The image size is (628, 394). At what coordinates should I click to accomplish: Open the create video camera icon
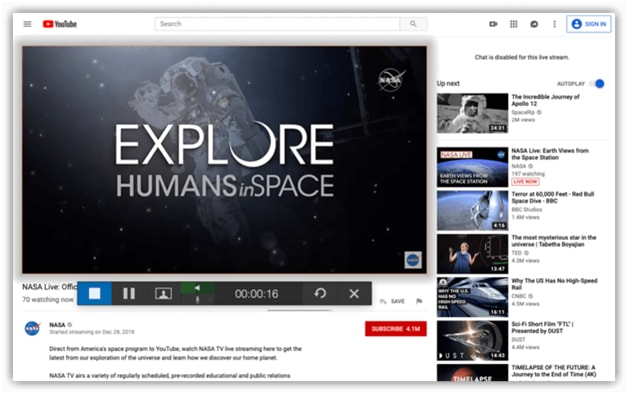coord(493,24)
